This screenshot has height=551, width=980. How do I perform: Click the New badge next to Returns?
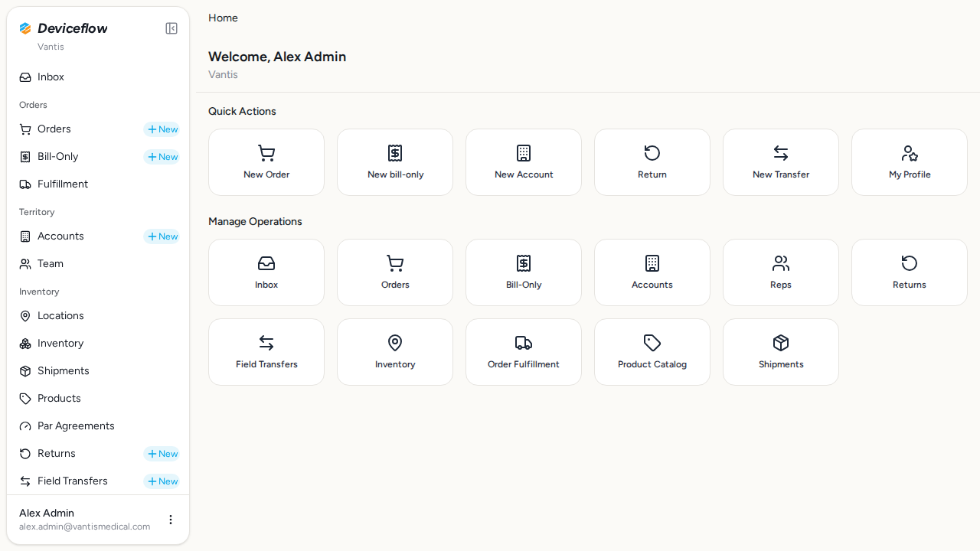coord(162,454)
